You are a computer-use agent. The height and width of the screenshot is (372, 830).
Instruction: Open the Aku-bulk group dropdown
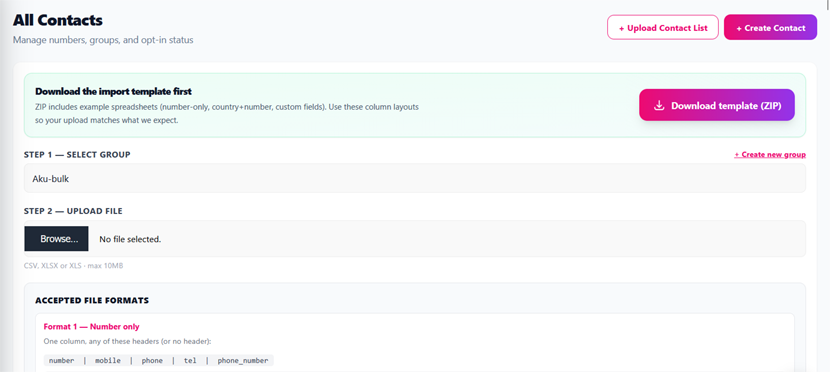click(x=414, y=178)
